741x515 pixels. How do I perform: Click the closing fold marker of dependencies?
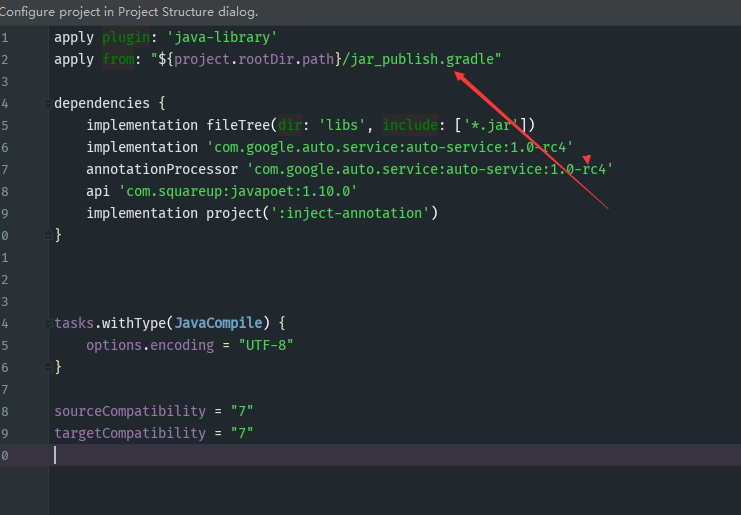coord(48,235)
